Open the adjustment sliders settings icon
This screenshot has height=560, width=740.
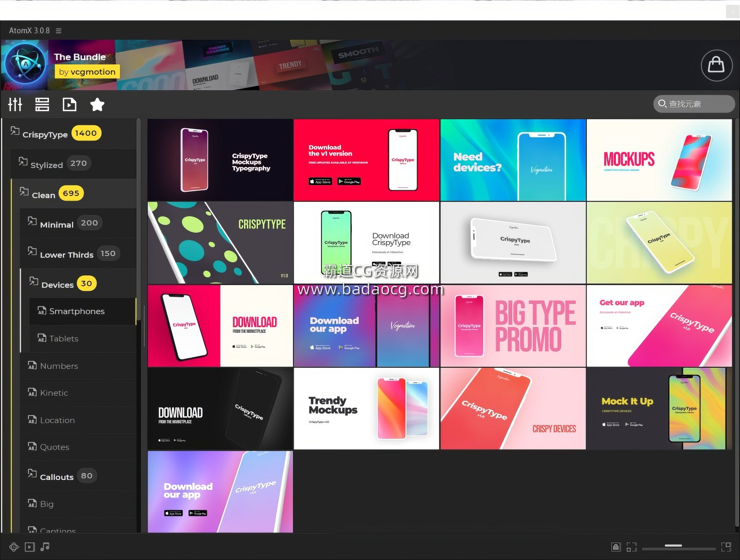[x=15, y=104]
